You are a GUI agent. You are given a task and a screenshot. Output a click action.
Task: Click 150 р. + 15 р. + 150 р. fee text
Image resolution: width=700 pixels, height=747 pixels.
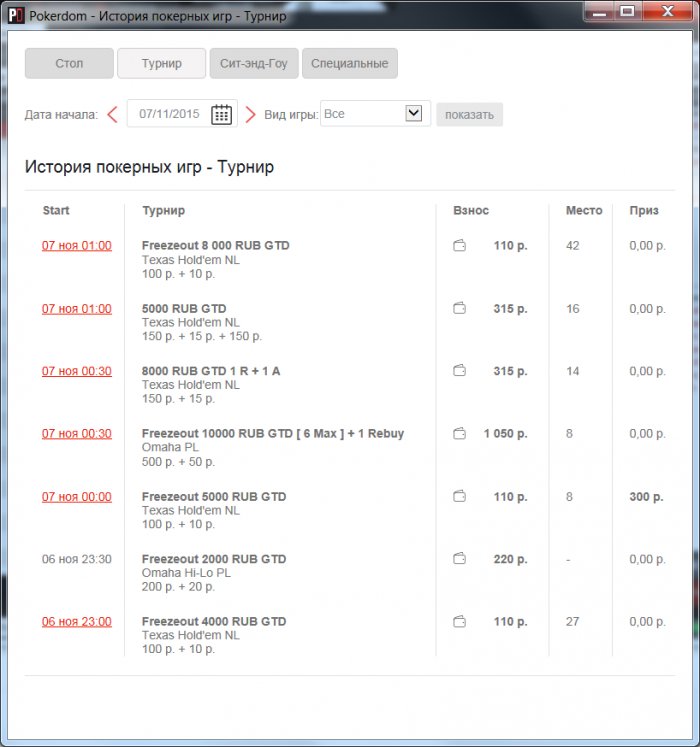(202, 336)
